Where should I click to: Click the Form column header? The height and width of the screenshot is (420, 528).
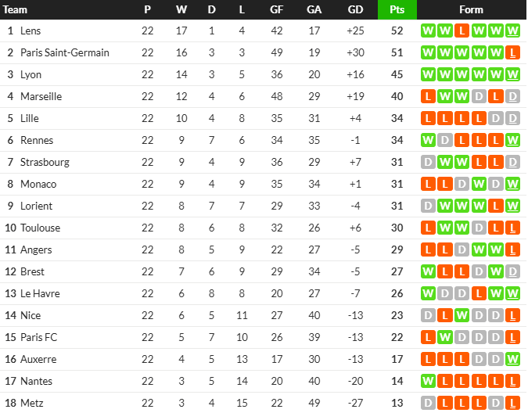click(471, 9)
